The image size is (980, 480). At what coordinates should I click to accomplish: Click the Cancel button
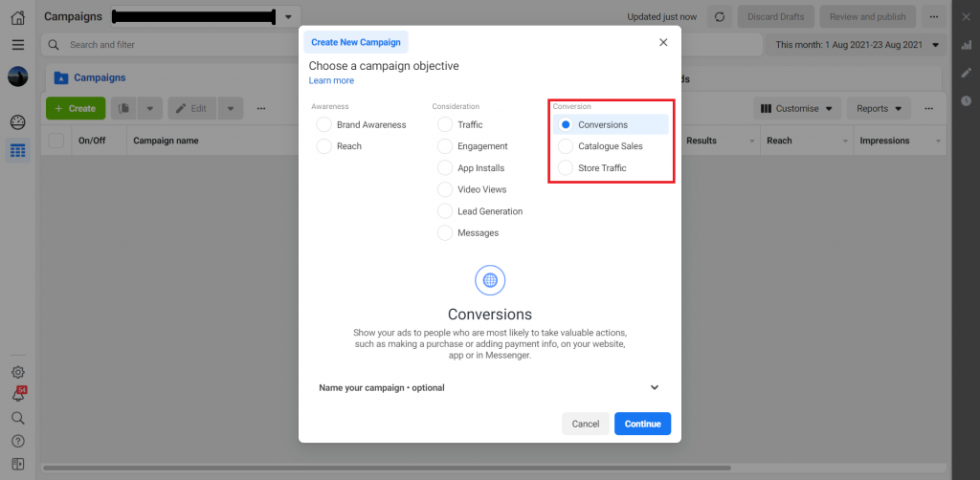click(x=586, y=424)
